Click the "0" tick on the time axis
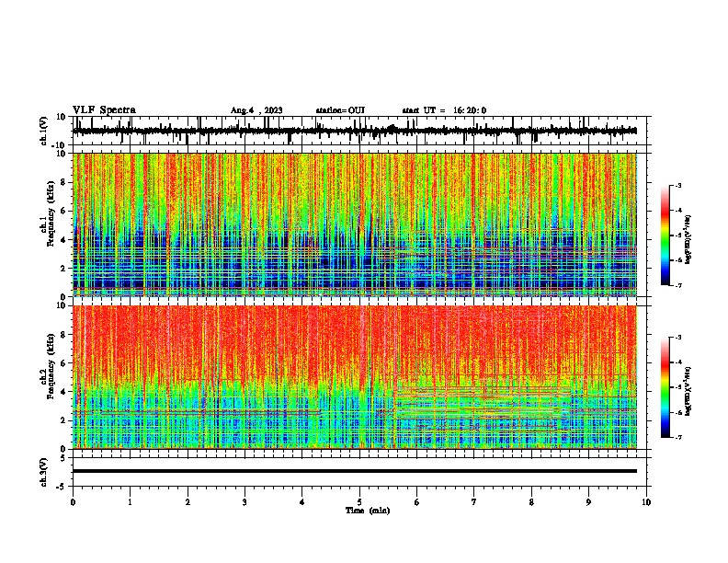This screenshot has width=728, height=563. click(73, 502)
